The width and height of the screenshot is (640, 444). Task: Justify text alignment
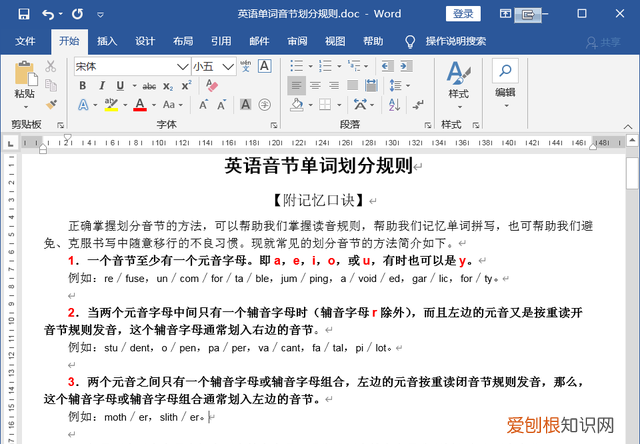353,85
